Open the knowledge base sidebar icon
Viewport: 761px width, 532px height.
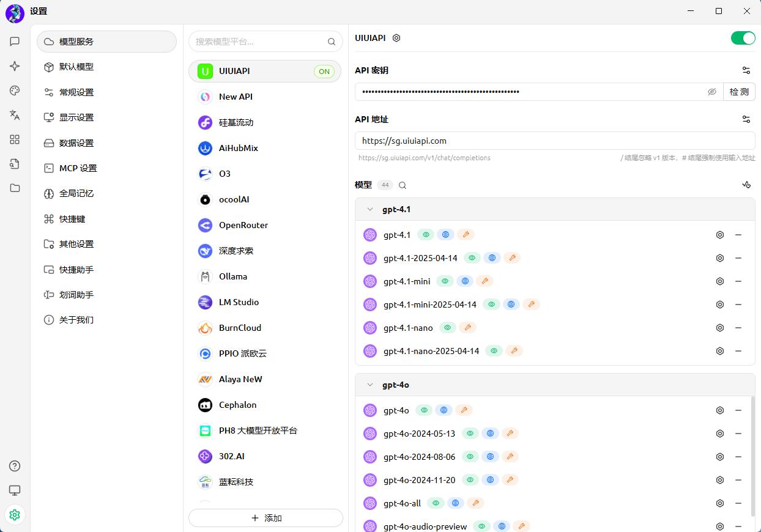pyautogui.click(x=15, y=164)
